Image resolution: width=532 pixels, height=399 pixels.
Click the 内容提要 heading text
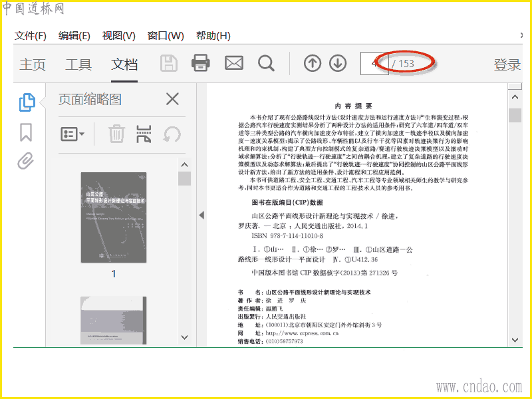point(354,106)
